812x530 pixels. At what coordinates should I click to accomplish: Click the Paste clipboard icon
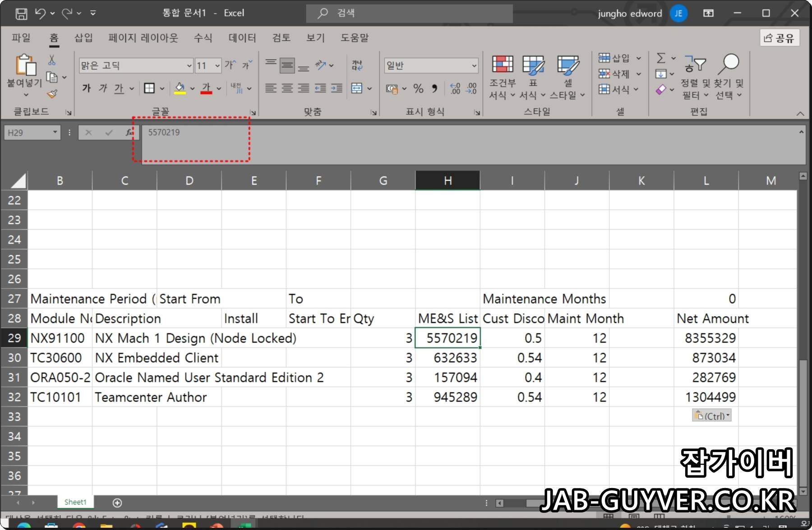[25, 65]
